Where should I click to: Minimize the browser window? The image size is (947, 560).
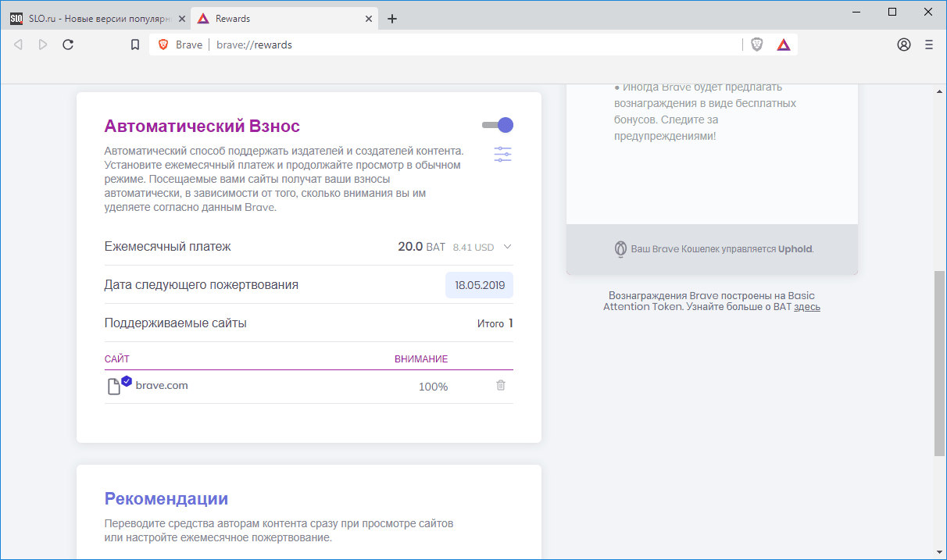pyautogui.click(x=856, y=12)
